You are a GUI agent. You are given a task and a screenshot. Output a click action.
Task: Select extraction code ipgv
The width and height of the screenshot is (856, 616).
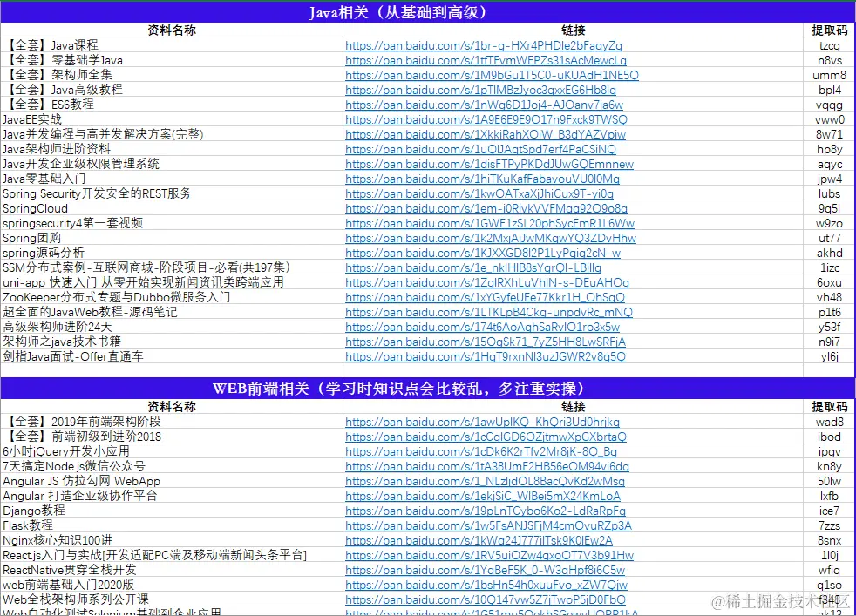point(829,452)
